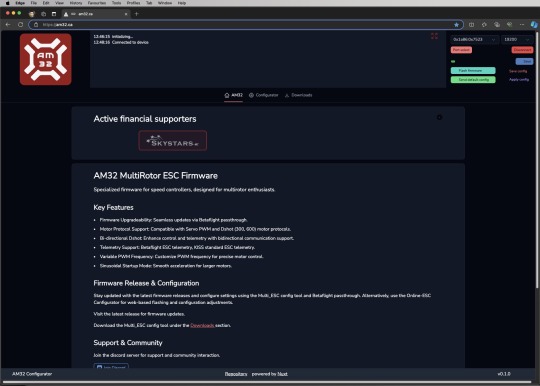The width and height of the screenshot is (540, 386).
Task: Click the 'Connected to device' log line
Action: pos(130,42)
